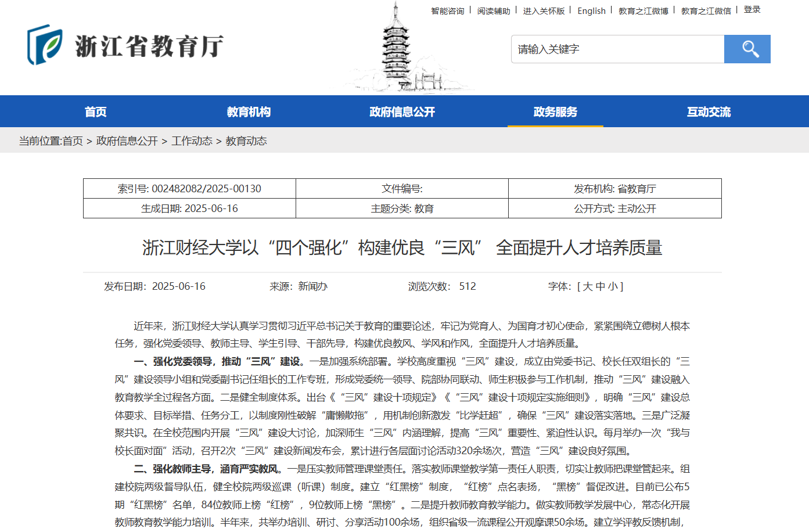Click 工作动态 in breadcrumb
This screenshot has width=809, height=532.
[x=192, y=141]
